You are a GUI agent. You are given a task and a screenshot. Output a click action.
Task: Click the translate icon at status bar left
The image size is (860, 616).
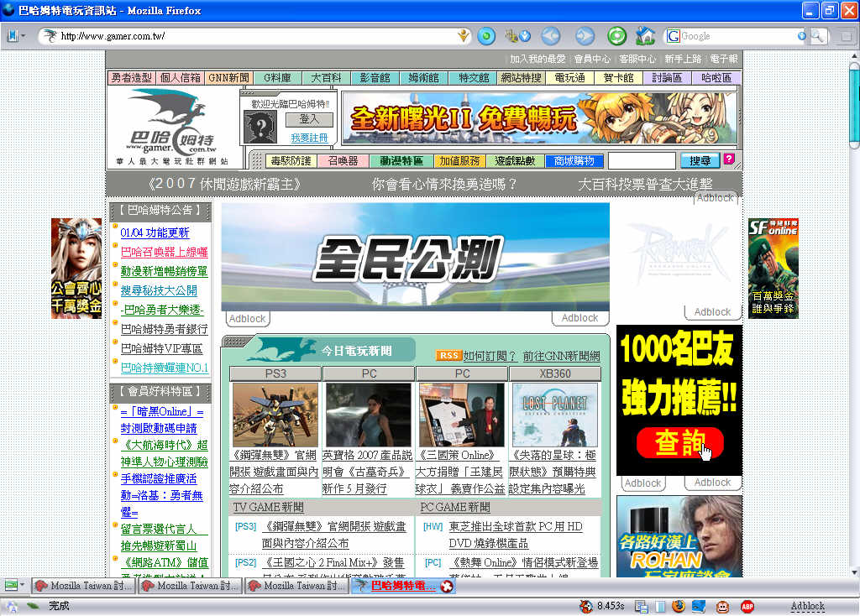click(x=12, y=606)
